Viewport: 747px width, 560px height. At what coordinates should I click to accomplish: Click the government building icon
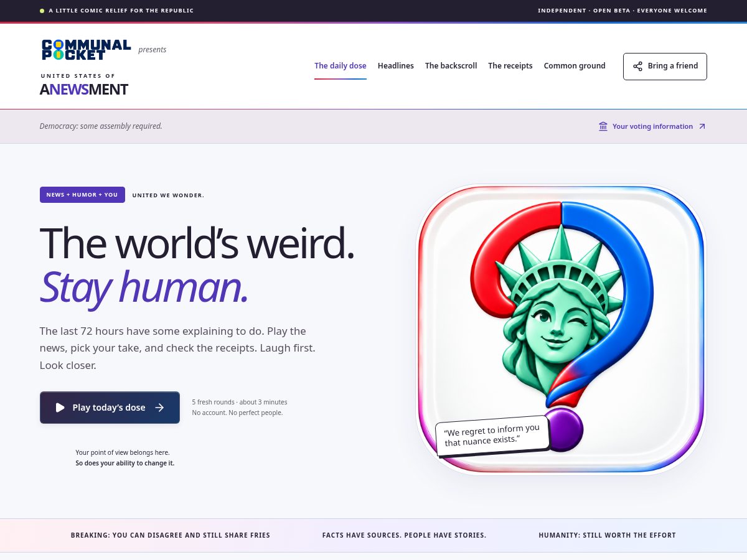(603, 126)
